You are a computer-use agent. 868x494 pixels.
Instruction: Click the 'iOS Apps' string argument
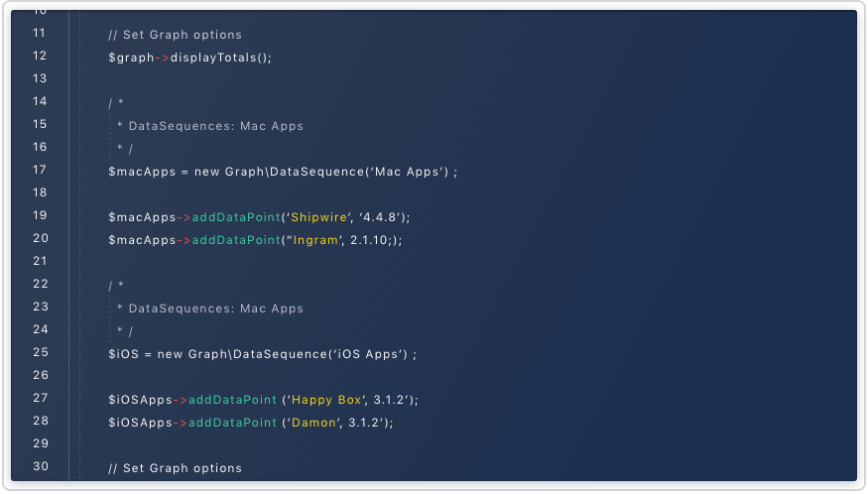point(370,354)
